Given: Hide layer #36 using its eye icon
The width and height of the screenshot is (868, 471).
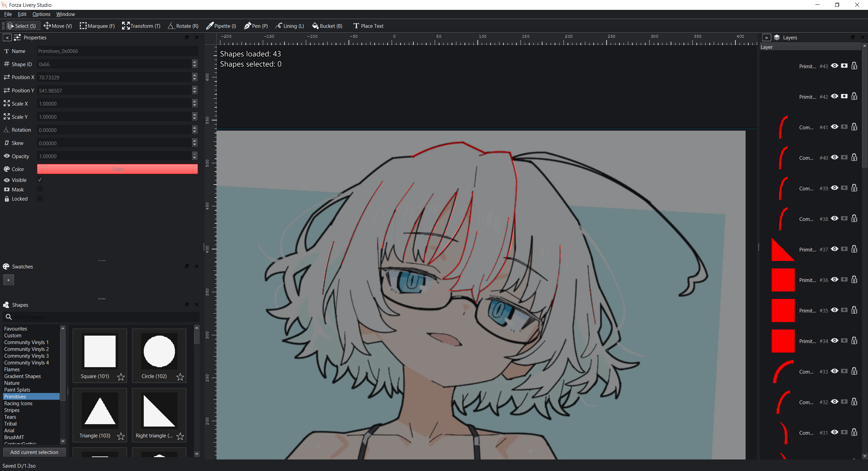Looking at the screenshot, I should click(835, 280).
